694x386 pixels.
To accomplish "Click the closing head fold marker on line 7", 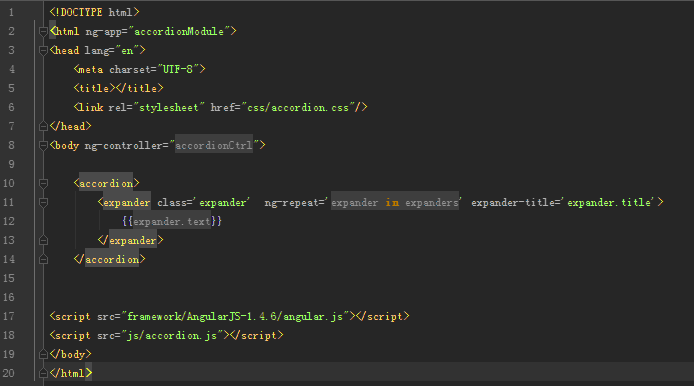I will click(x=43, y=127).
